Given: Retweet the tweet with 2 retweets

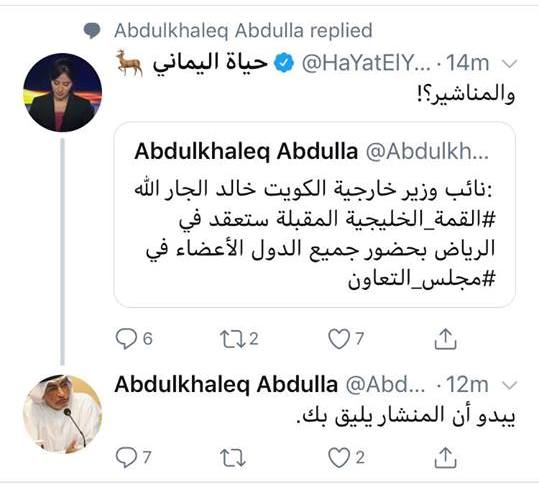Looking at the screenshot, I should (232, 339).
